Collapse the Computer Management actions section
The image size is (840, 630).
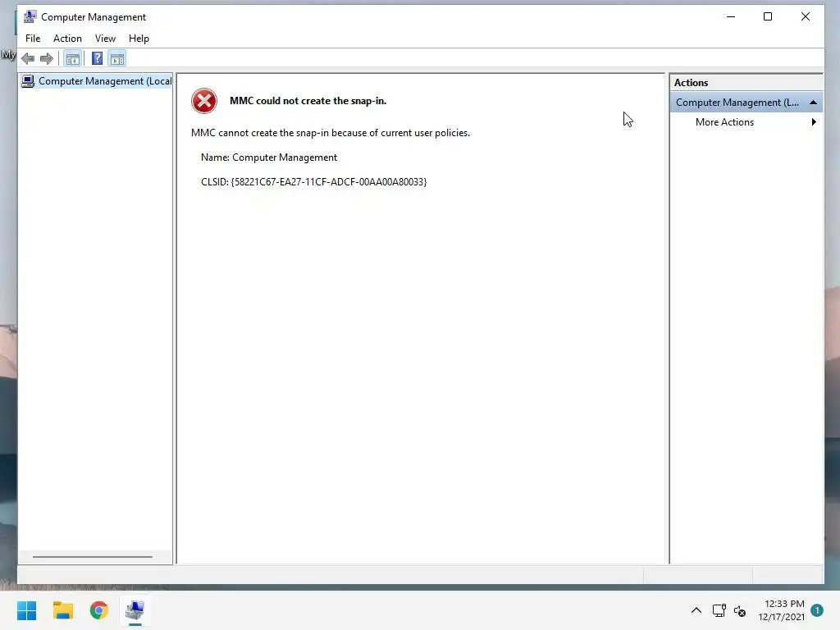[813, 103]
